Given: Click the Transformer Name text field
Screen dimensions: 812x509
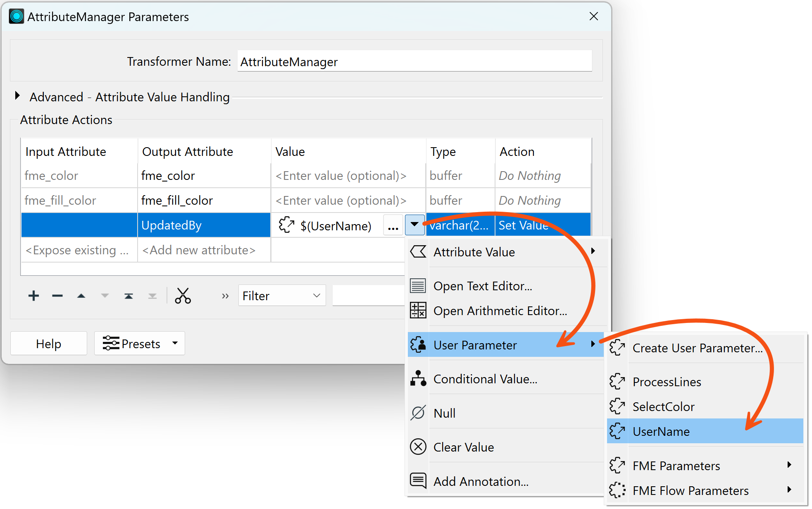Looking at the screenshot, I should point(414,62).
